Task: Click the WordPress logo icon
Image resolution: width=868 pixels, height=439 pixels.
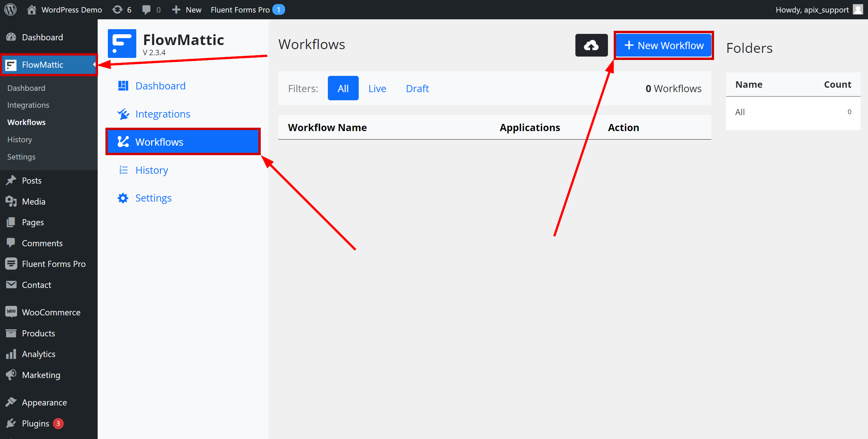Action: coord(10,9)
